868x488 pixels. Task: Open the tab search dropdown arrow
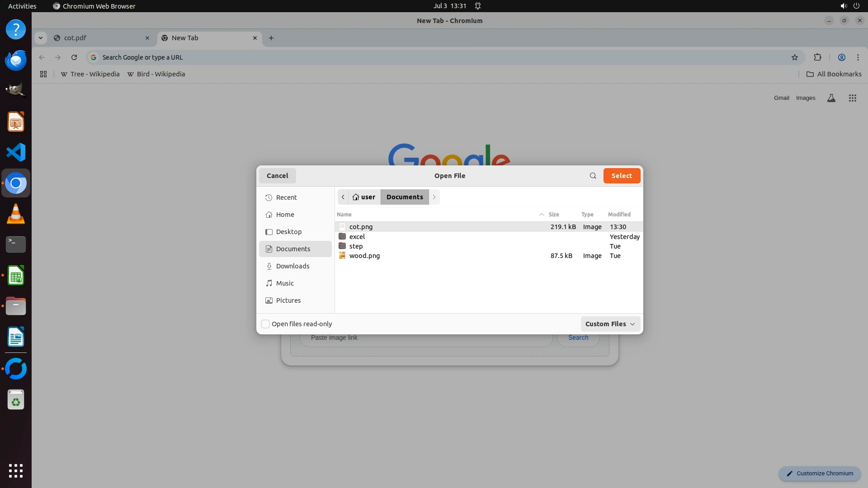pos(41,38)
